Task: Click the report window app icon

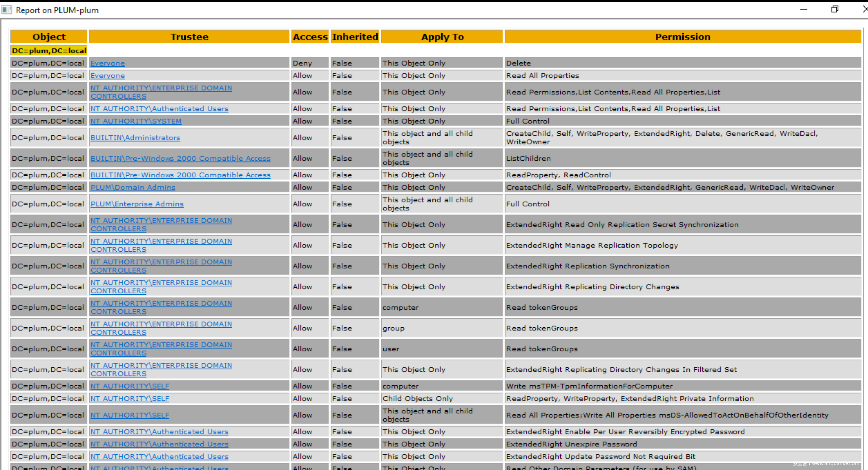Action: (x=6, y=10)
